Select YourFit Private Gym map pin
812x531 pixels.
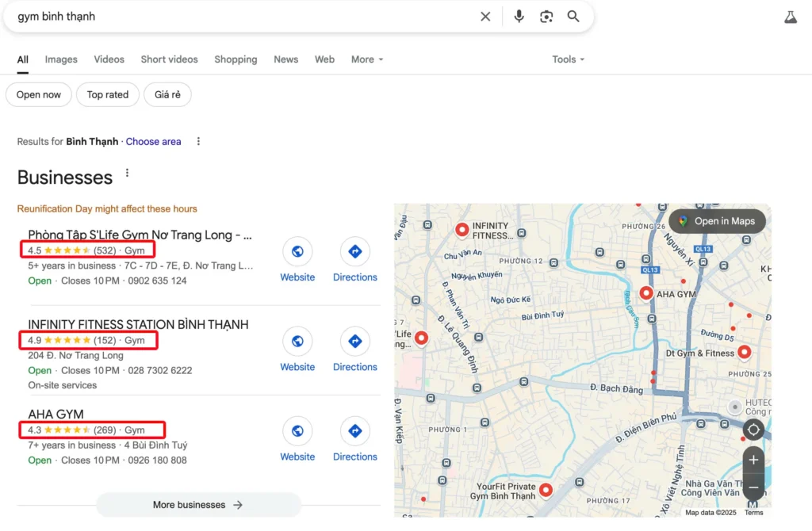click(x=546, y=490)
